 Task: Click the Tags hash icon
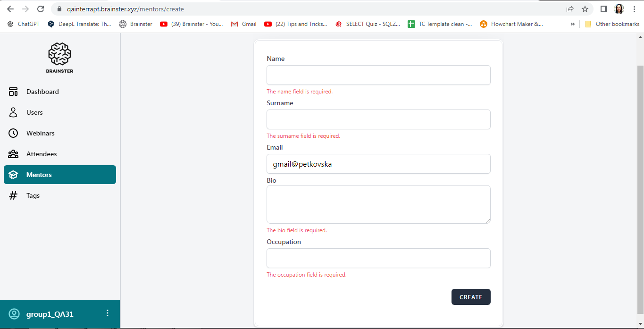pyautogui.click(x=13, y=195)
